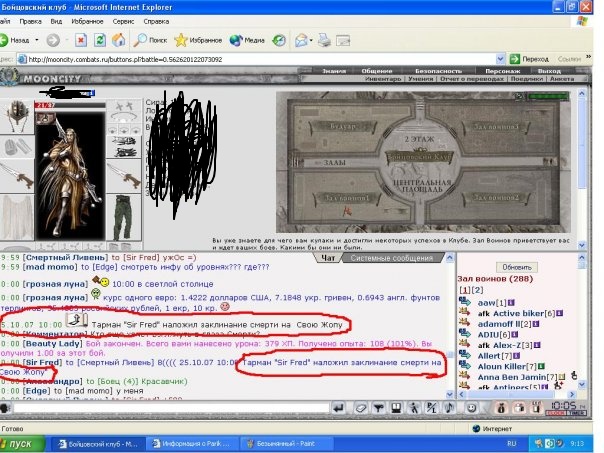Open browser History clock icon
This screenshot has width=604, height=453.
click(279, 40)
